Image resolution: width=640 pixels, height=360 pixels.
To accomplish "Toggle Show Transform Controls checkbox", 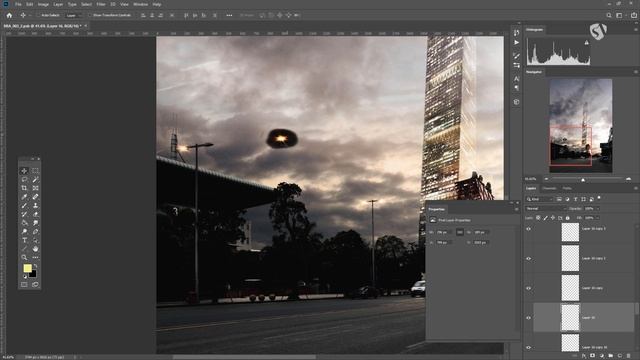I will 91,15.
